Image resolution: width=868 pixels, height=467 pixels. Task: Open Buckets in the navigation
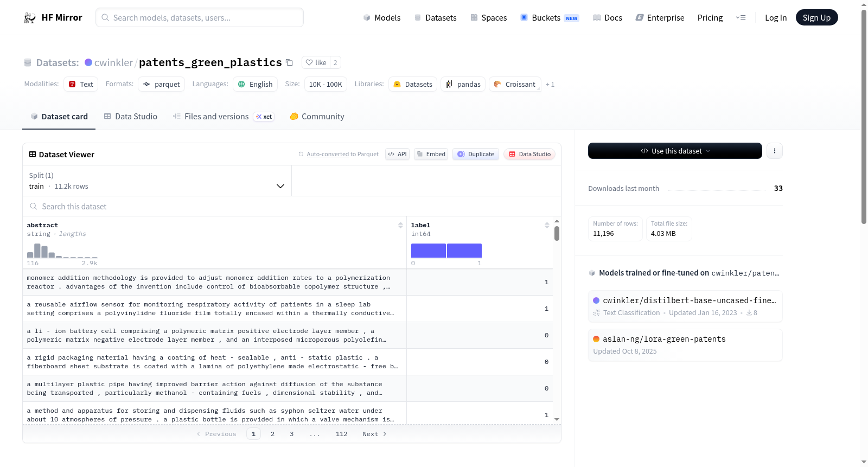(550, 18)
